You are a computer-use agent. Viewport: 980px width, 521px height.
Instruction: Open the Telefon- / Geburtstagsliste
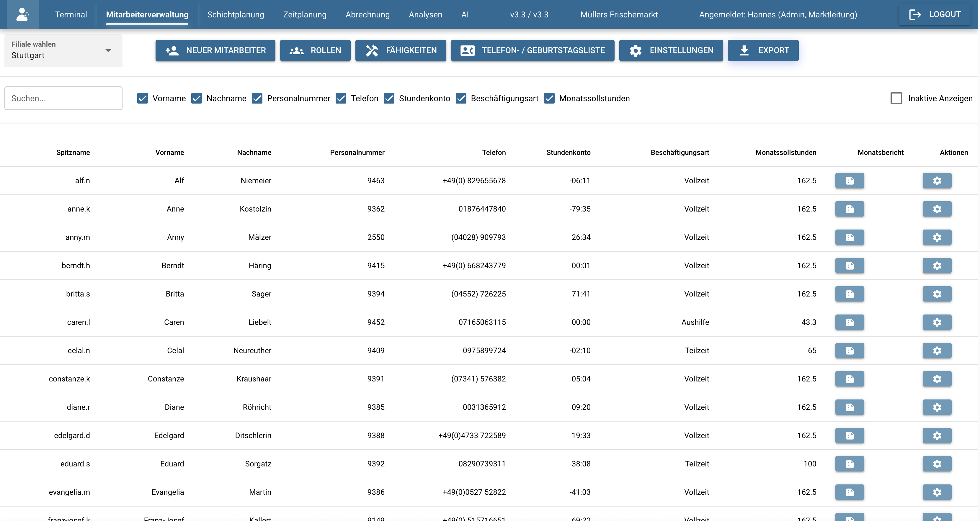[x=532, y=50]
